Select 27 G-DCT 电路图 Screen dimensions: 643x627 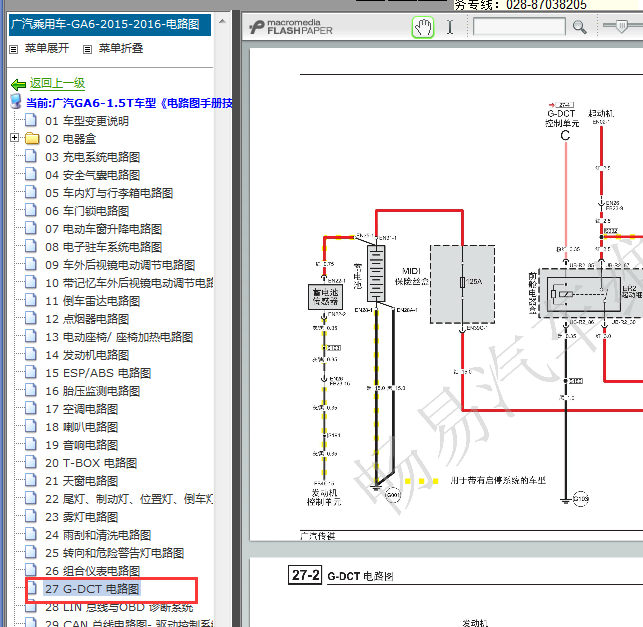click(x=92, y=589)
